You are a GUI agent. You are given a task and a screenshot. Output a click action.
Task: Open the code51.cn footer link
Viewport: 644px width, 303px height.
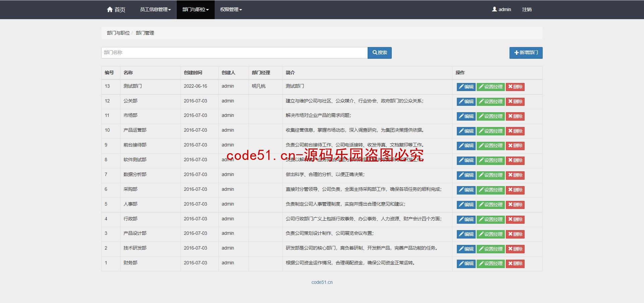tap(322, 282)
